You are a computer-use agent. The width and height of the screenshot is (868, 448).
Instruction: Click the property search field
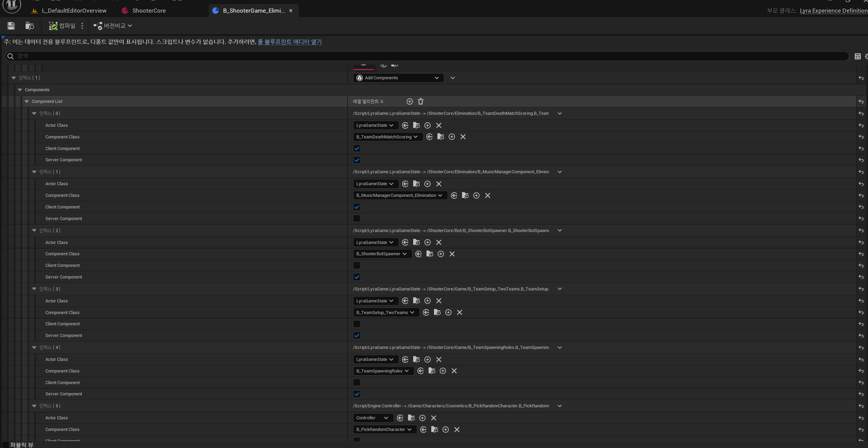click(427, 56)
